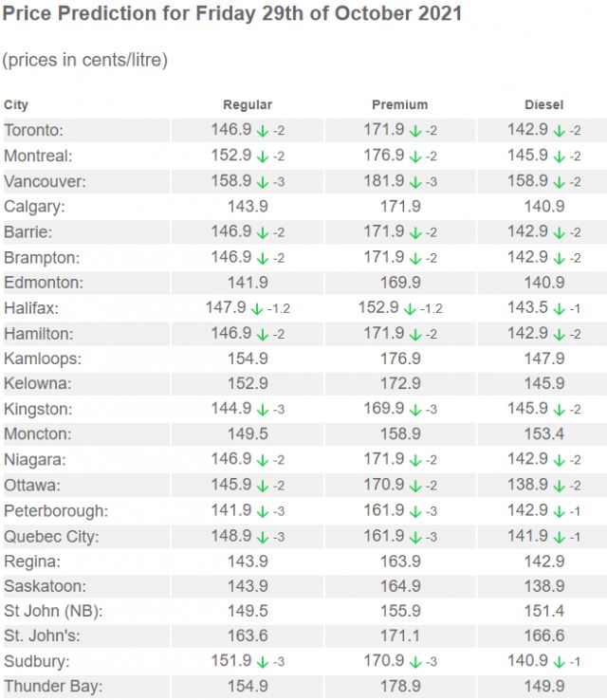
Task: Click the Diesel column header
Action: click(x=544, y=105)
